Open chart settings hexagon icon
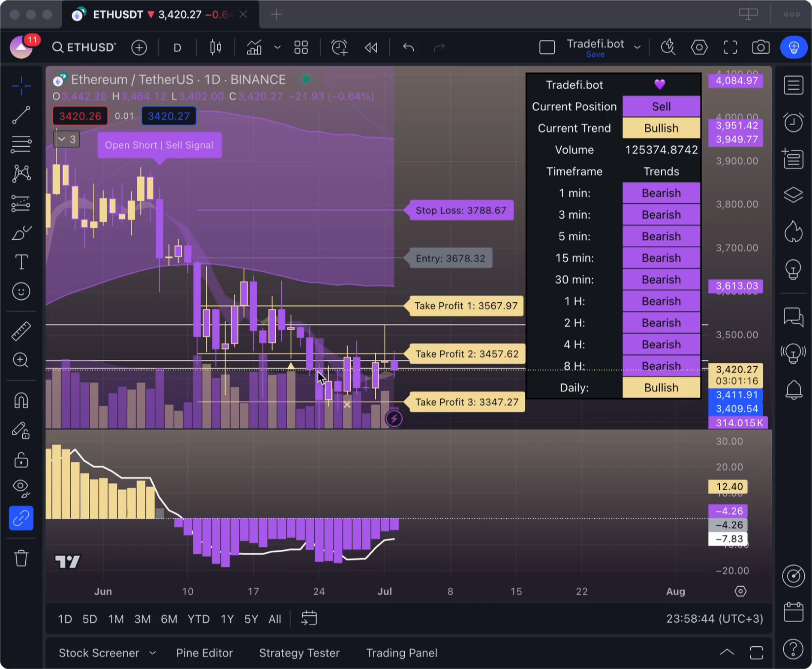The image size is (812, 669). pos(699,47)
